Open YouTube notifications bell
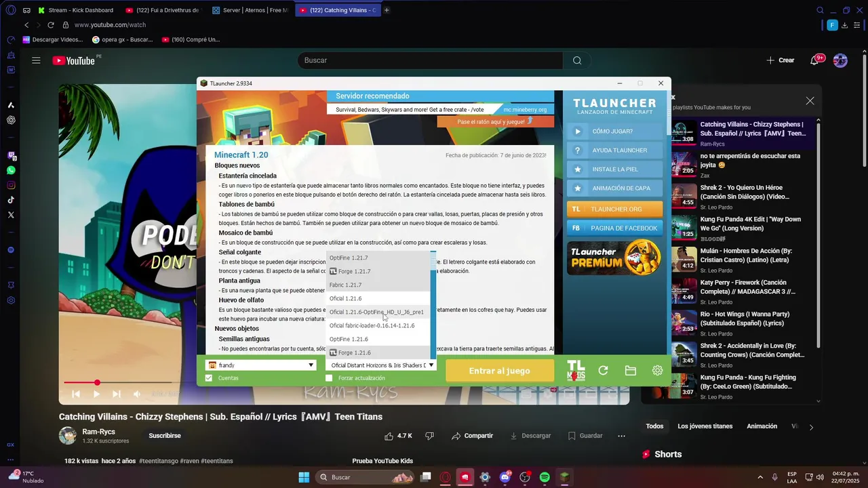Image resolution: width=868 pixels, height=488 pixels. tap(814, 60)
